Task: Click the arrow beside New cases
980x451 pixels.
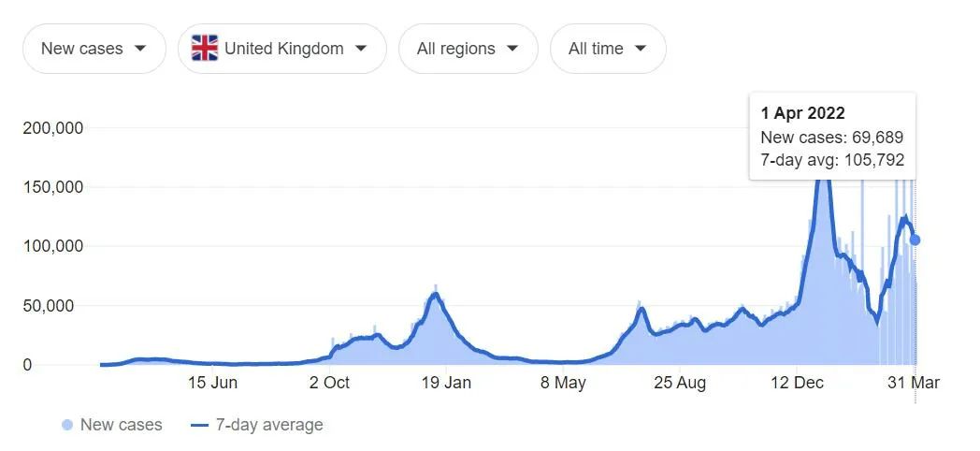Action: 140,49
